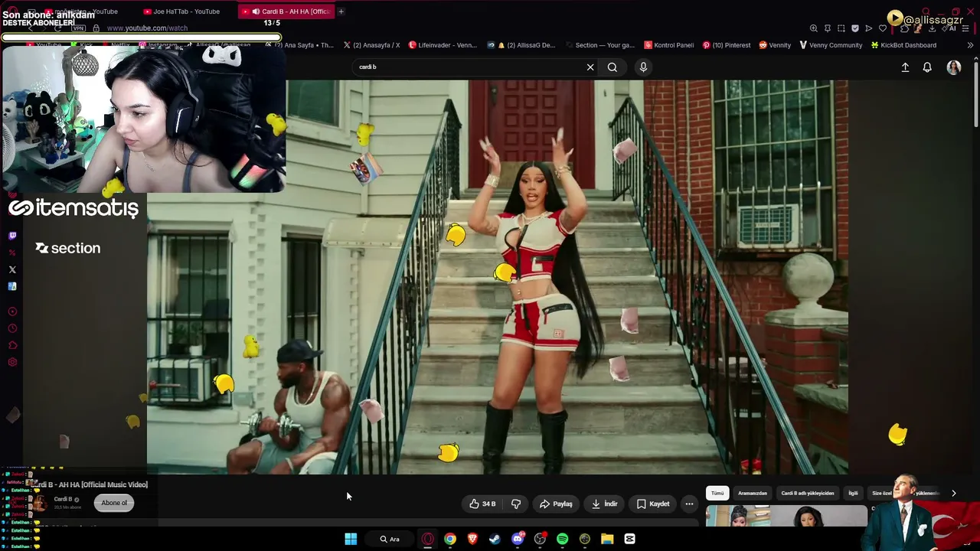Click the Paylaş share button
The width and height of the screenshot is (980, 551).
(x=556, y=504)
